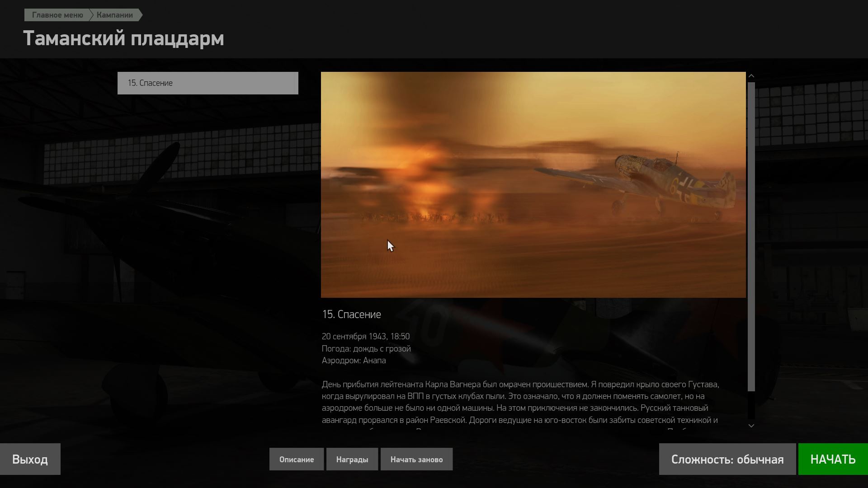
Task: Open the Награды tab
Action: [352, 459]
